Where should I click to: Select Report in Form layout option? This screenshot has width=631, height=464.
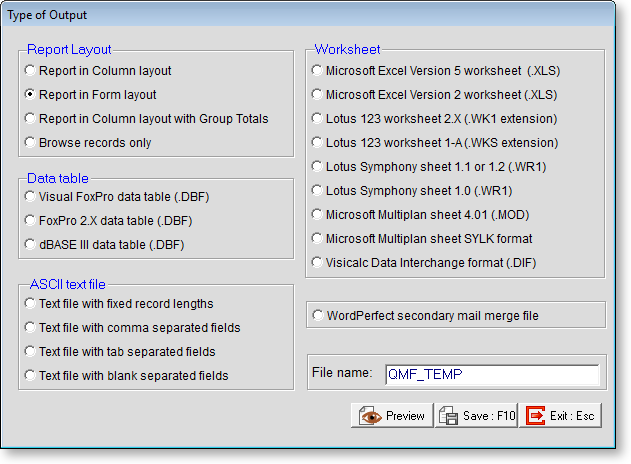[x=31, y=95]
